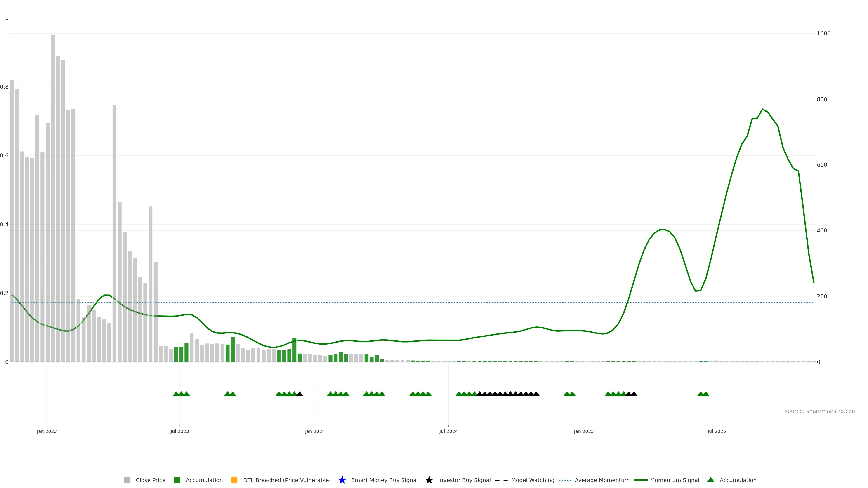Click the dotted Average Momentum legend line
Image resolution: width=868 pixels, height=488 pixels.
(565, 480)
